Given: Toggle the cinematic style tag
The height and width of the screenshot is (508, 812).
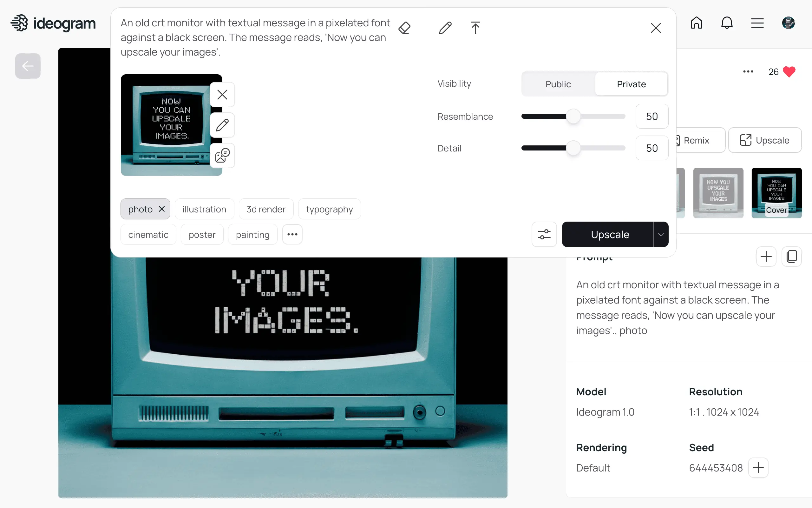Looking at the screenshot, I should click(148, 235).
